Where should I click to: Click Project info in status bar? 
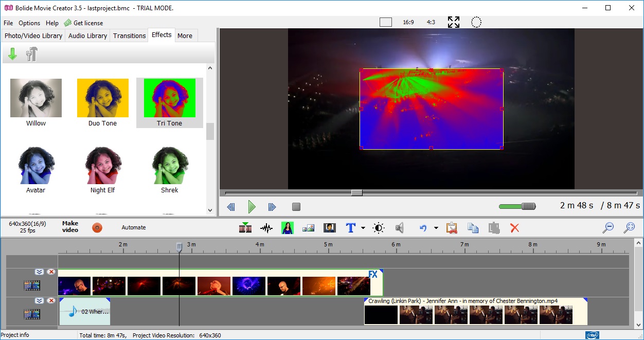coord(15,335)
